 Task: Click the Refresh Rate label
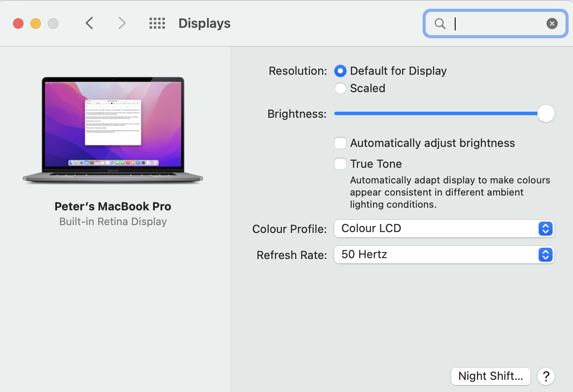point(292,255)
